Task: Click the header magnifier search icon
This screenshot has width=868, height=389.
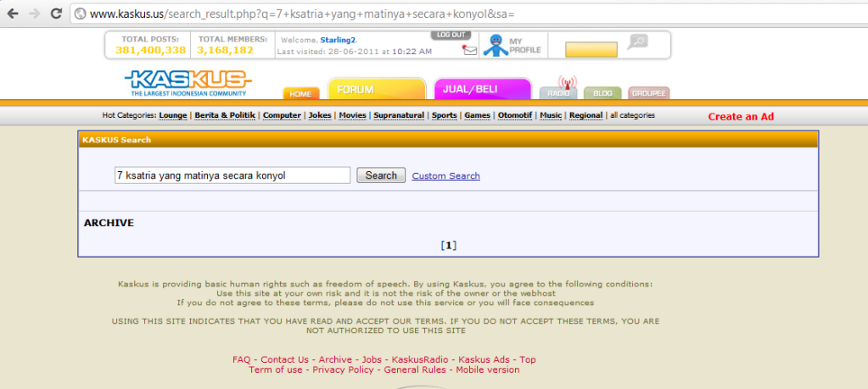Action: pyautogui.click(x=637, y=42)
